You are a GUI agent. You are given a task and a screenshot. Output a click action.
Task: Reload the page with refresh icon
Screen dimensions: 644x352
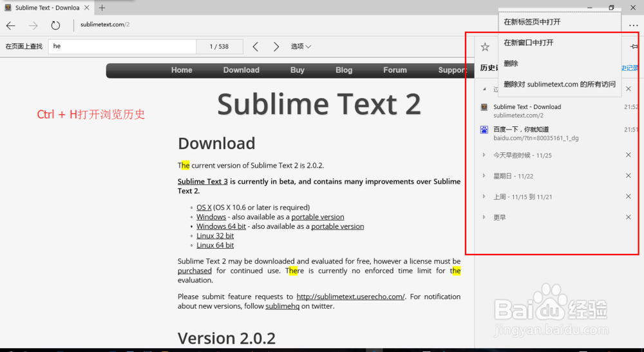point(55,26)
